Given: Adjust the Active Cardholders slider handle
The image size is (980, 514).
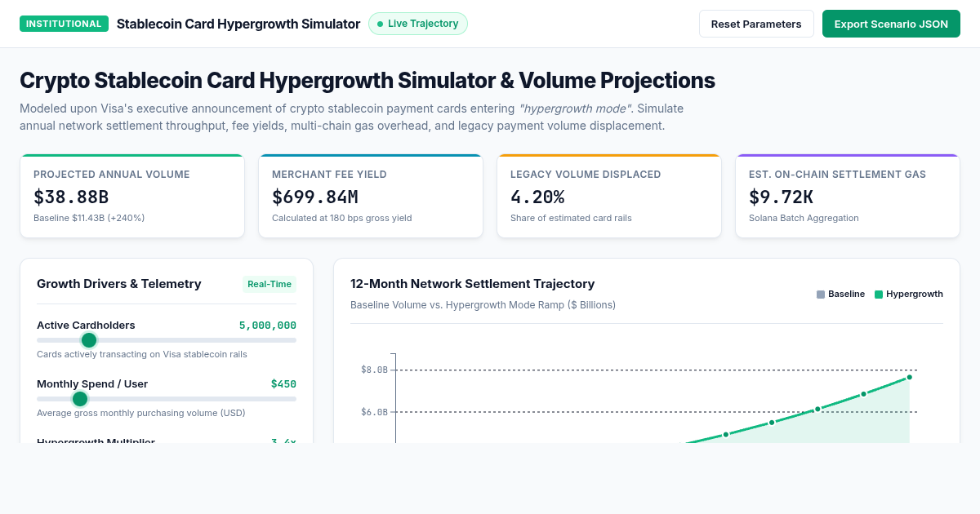Looking at the screenshot, I should pos(89,340).
